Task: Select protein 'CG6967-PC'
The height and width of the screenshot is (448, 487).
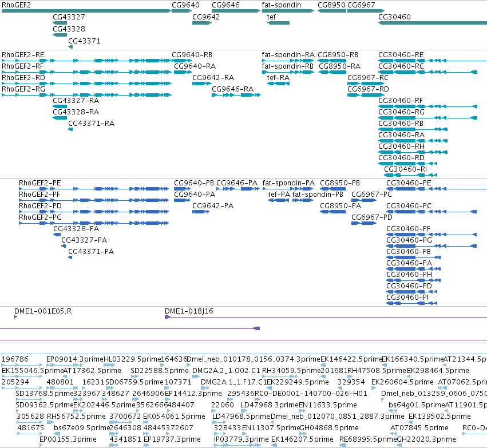Action: (x=371, y=195)
